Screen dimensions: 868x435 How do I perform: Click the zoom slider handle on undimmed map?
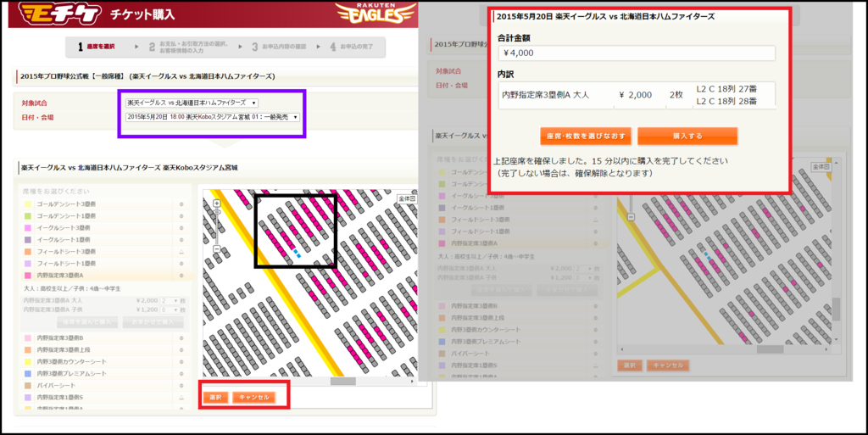[x=216, y=212]
